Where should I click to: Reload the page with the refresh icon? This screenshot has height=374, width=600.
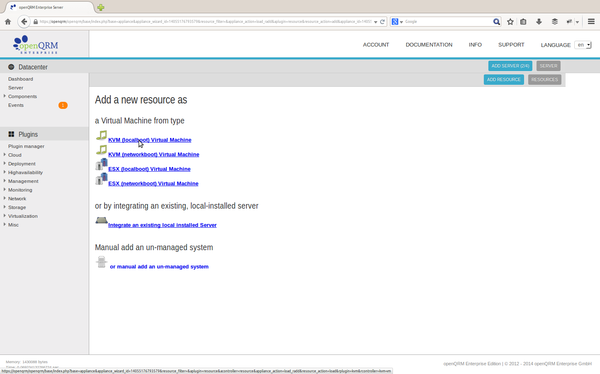click(x=382, y=22)
